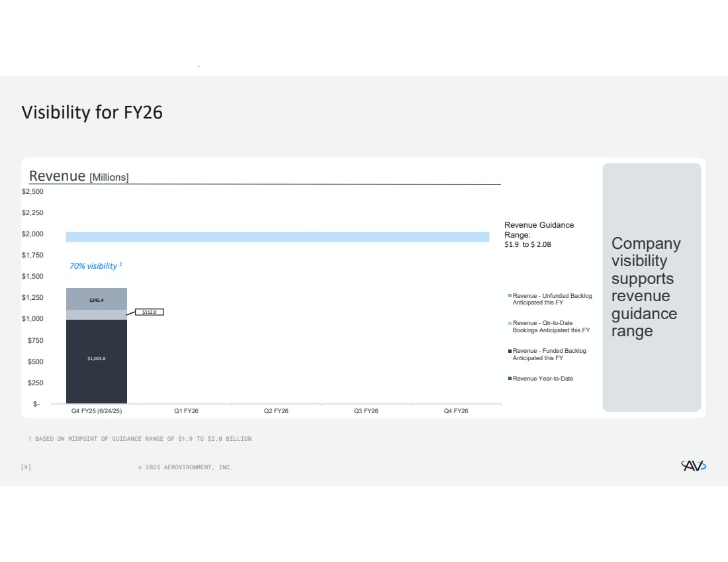Click the Revenue Year-to-Date legend marker
The image size is (728, 562).
(510, 379)
